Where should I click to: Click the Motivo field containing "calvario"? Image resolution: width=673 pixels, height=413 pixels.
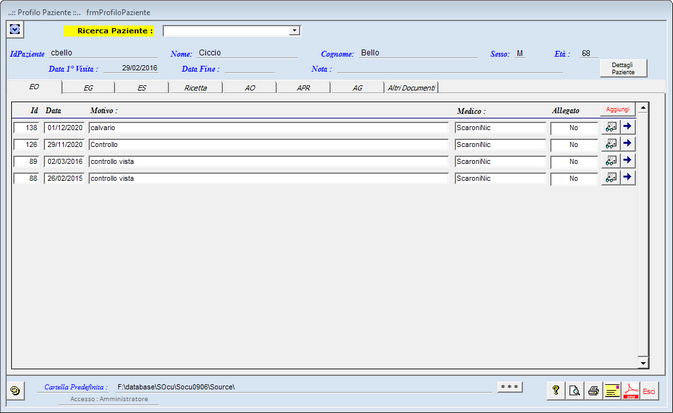[267, 128]
